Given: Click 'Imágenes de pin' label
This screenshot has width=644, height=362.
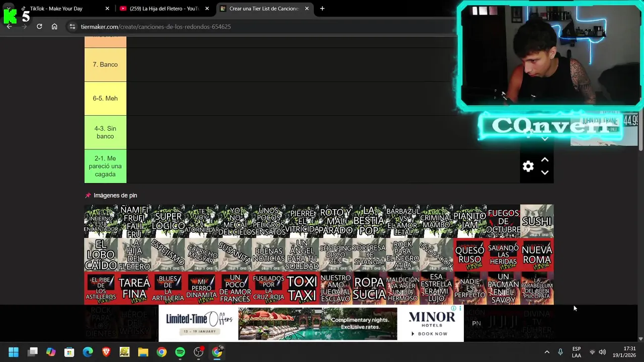Looking at the screenshot, I should point(115,195).
